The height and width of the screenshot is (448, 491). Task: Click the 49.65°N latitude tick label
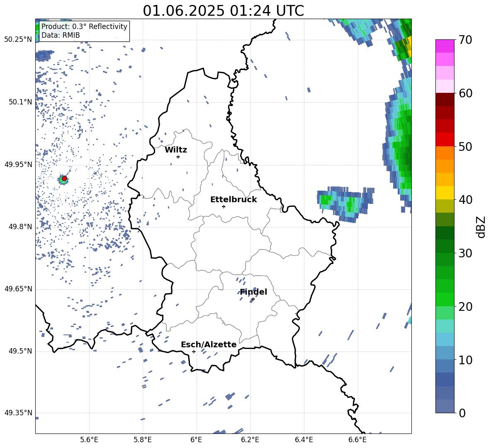click(x=18, y=289)
